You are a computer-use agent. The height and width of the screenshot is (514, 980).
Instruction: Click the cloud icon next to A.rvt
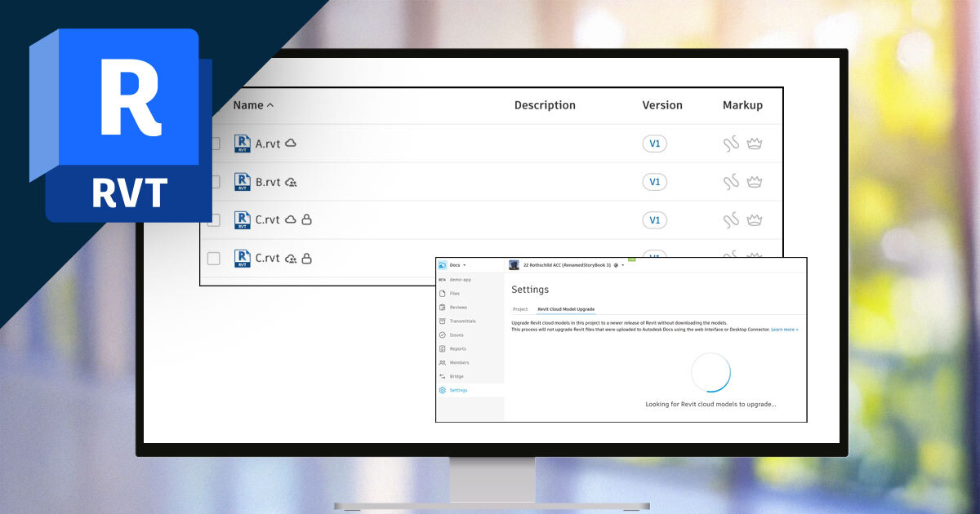291,143
